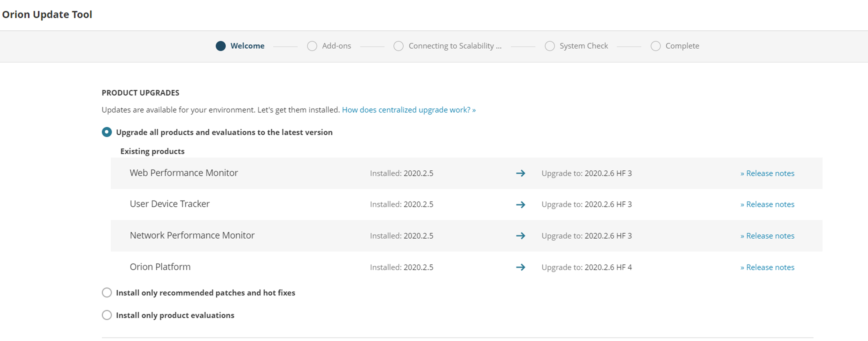This screenshot has width=868, height=341.
Task: Click the arrow icon for User Device Tracker
Action: 520,205
